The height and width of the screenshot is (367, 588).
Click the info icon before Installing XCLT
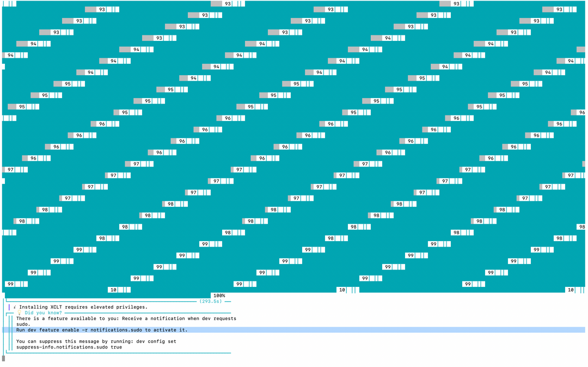(15, 307)
